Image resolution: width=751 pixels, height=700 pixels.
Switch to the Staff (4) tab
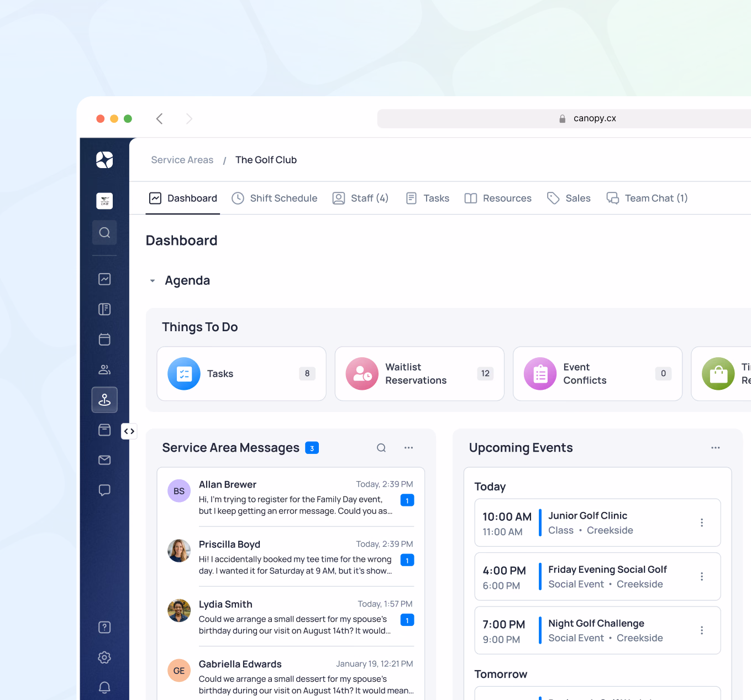pos(360,198)
